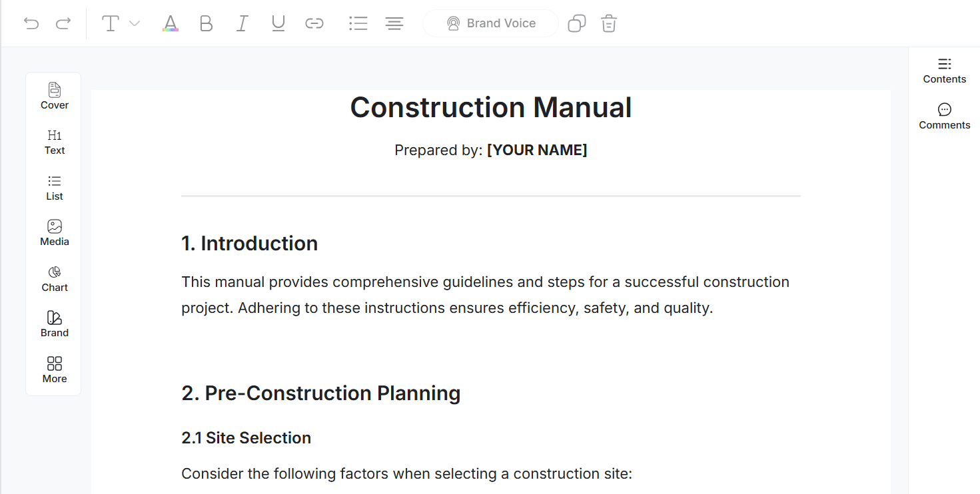Toggle italic formatting
Image resolution: width=980 pixels, height=494 pixels.
242,23
